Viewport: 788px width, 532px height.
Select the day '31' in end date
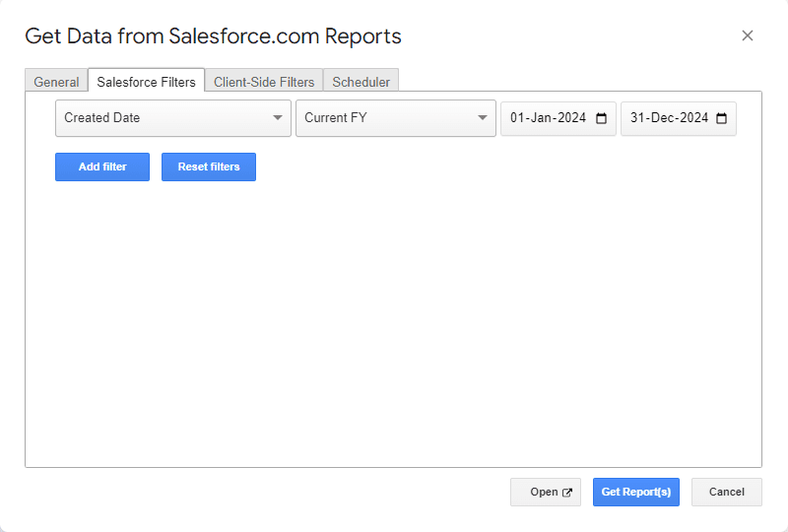(637, 118)
